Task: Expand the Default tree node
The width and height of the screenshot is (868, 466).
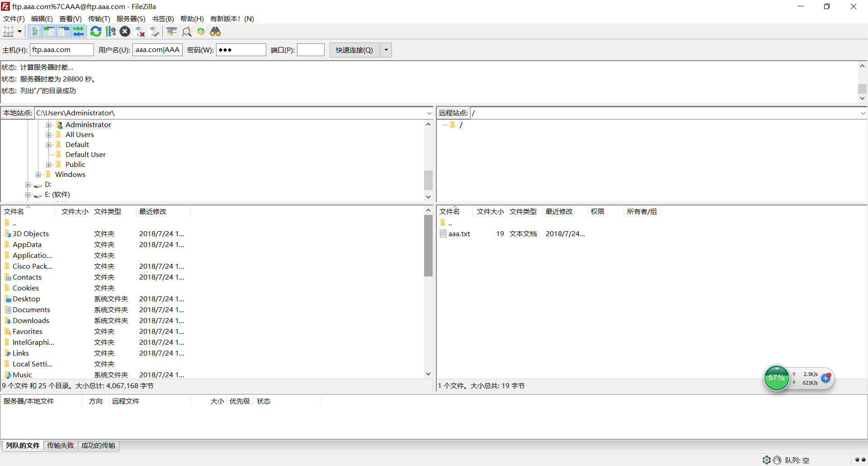Action: [49, 145]
